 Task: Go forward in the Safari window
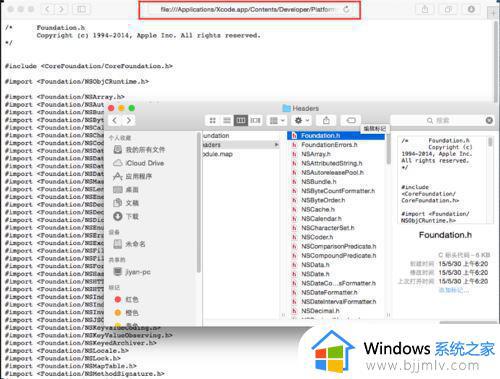(61, 9)
